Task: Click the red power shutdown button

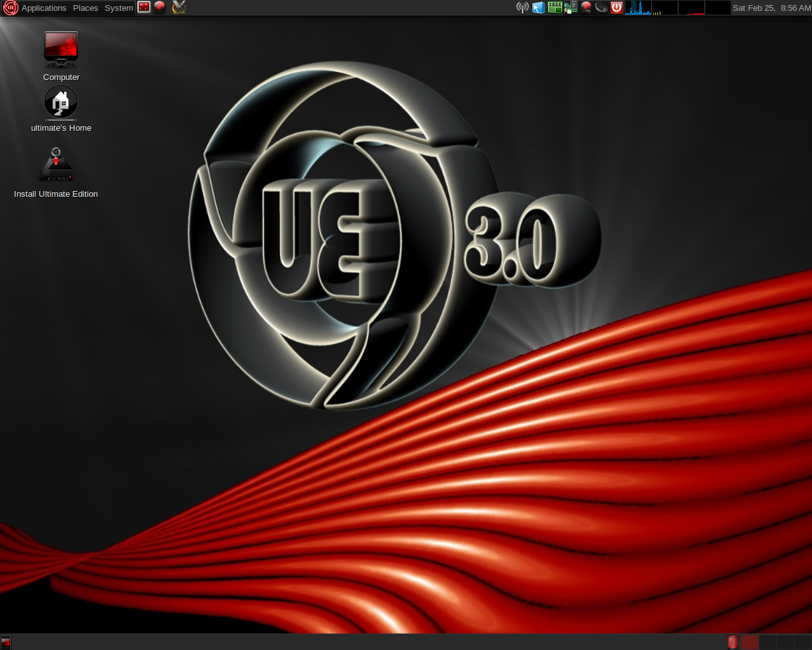Action: (617, 8)
